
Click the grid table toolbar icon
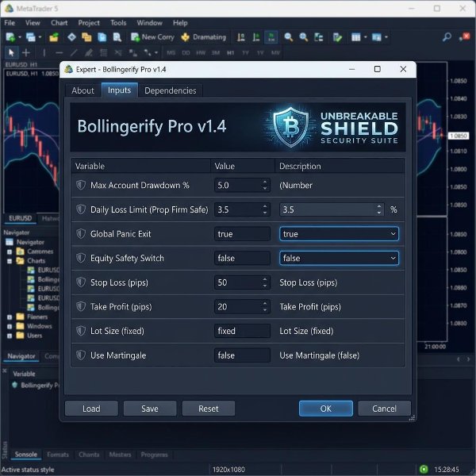(355, 37)
